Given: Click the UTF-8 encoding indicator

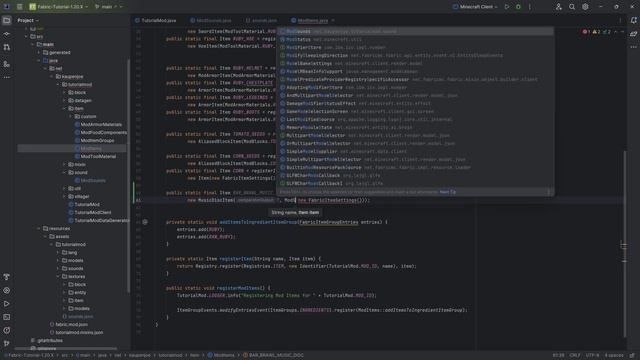Looking at the screenshot, I should (592, 356).
